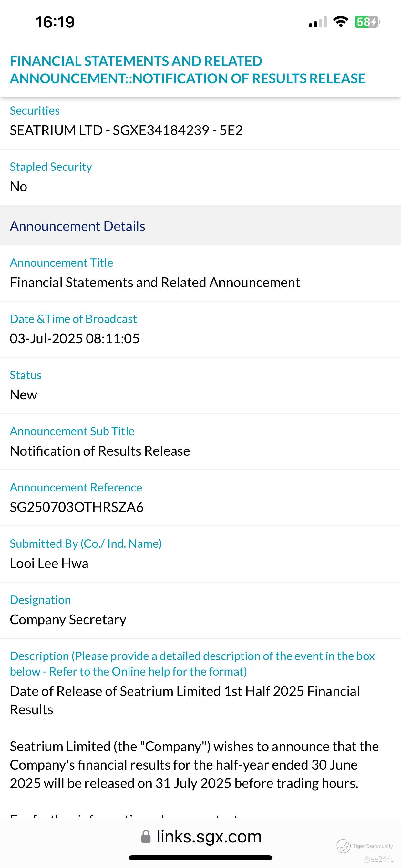Tap the Stapled Security label

click(51, 167)
